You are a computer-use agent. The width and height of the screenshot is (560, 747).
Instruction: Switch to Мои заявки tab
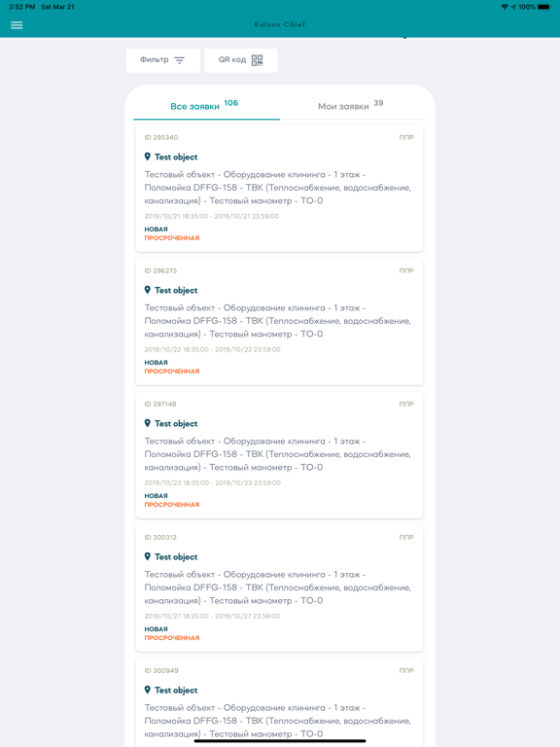(x=353, y=105)
